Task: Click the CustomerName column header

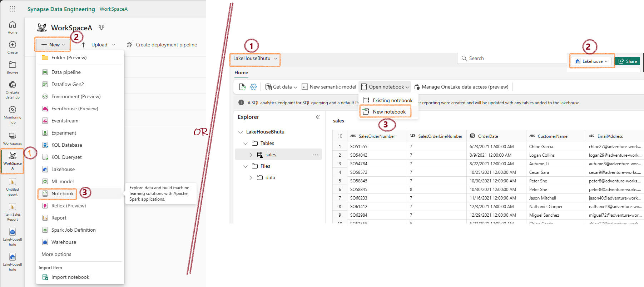Action: pyautogui.click(x=556, y=136)
